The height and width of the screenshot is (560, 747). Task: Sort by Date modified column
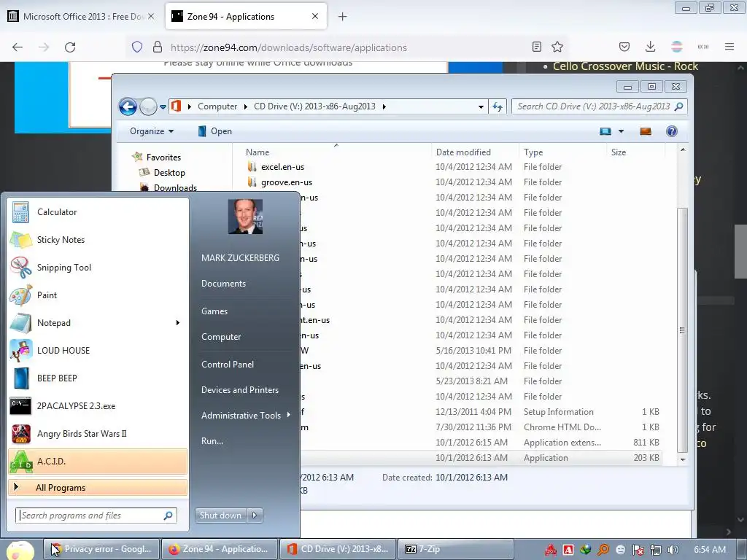pos(463,152)
